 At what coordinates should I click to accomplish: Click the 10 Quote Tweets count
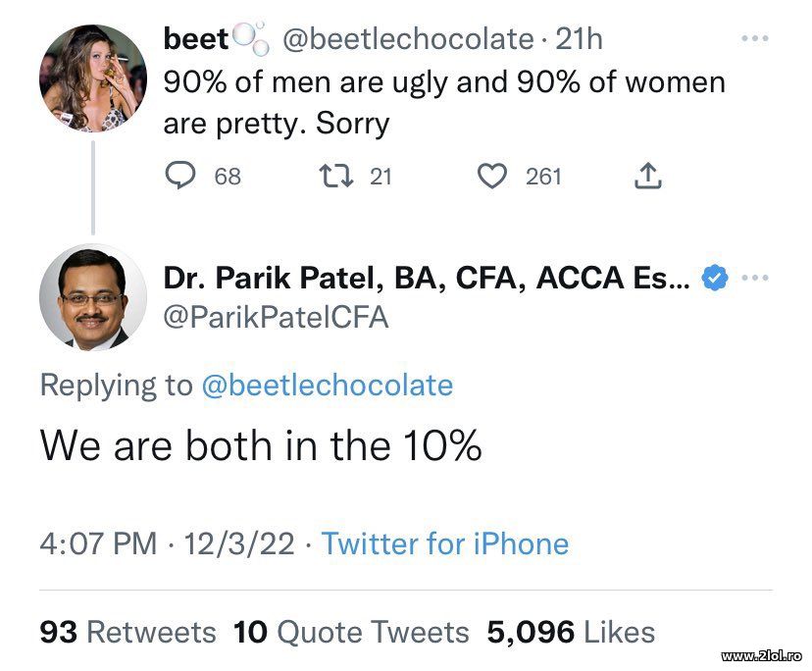pyautogui.click(x=351, y=633)
